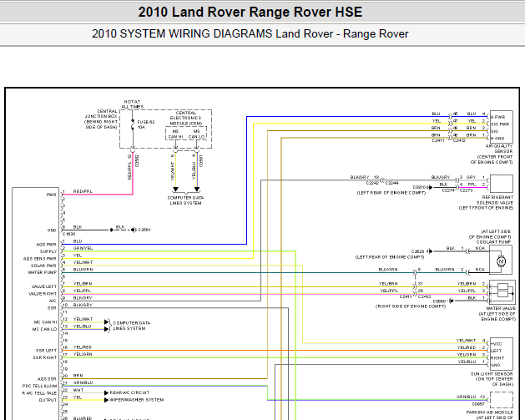Image resolution: width=525 pixels, height=420 pixels.
Task: Click the "2010 Land Rover Range Rover HSE" title
Action: pyautogui.click(x=250, y=12)
